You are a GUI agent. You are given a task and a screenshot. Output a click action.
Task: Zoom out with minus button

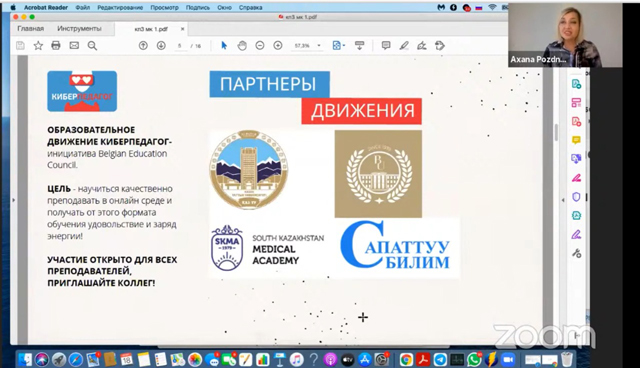(x=260, y=45)
